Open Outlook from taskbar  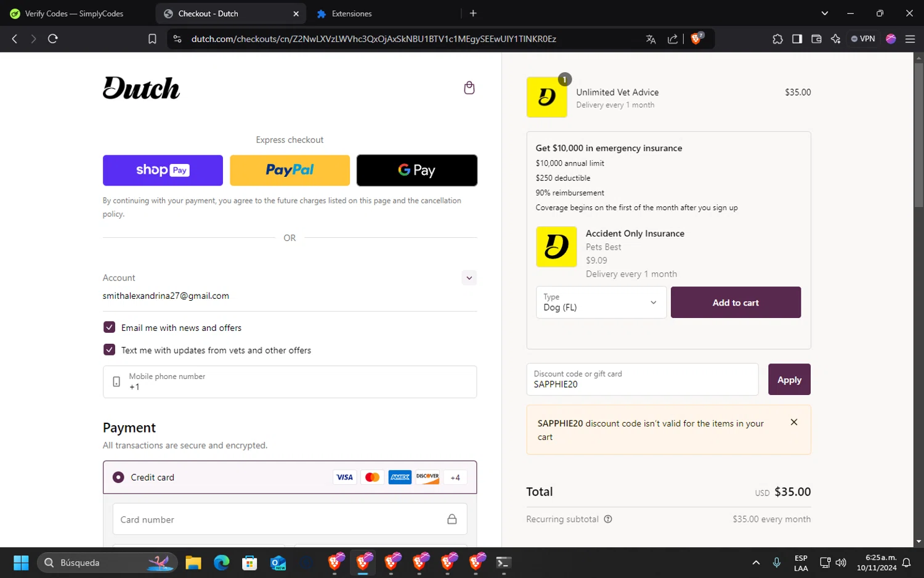[x=278, y=563]
